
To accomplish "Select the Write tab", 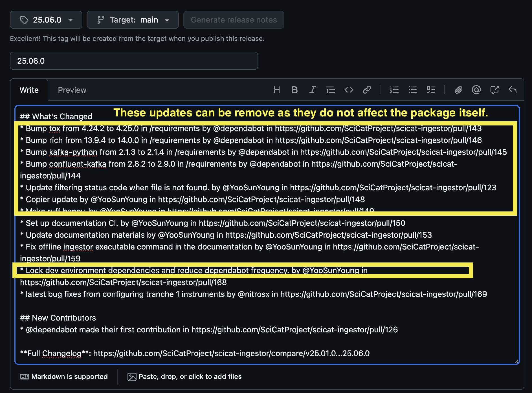I will (29, 90).
